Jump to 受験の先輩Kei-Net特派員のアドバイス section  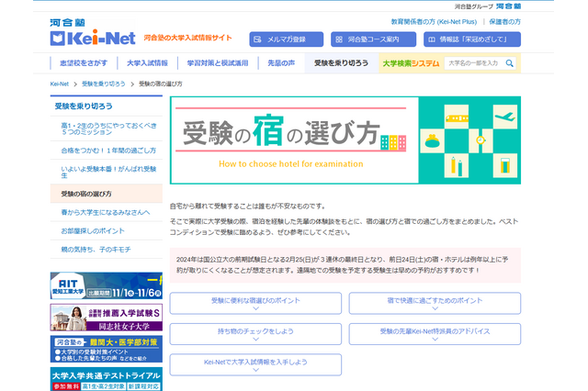point(435,334)
